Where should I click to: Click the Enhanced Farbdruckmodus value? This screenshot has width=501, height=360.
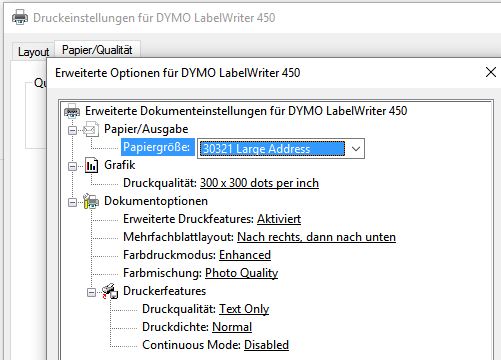[245, 255]
